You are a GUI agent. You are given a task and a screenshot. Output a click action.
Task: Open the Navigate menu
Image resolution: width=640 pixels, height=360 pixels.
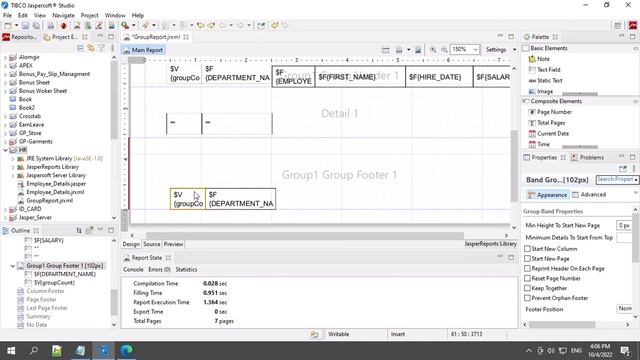tap(63, 15)
